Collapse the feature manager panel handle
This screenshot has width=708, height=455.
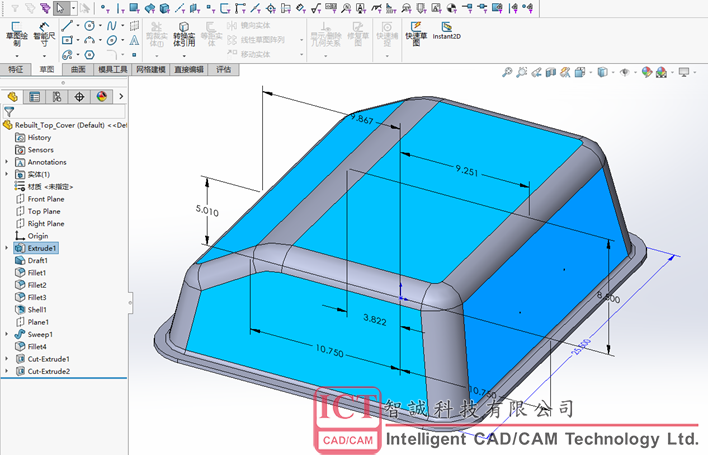click(130, 302)
